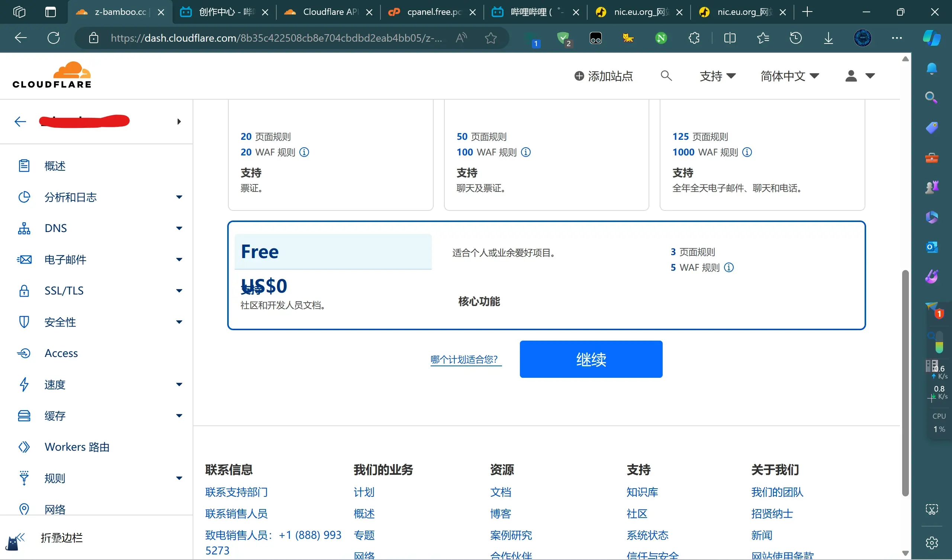Open 概述 overview in sidebar
This screenshot has height=560, width=952.
coord(55,166)
